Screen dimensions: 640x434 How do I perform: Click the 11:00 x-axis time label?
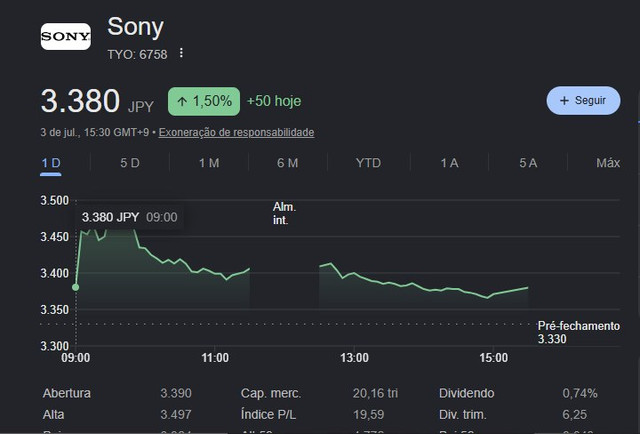tap(215, 358)
